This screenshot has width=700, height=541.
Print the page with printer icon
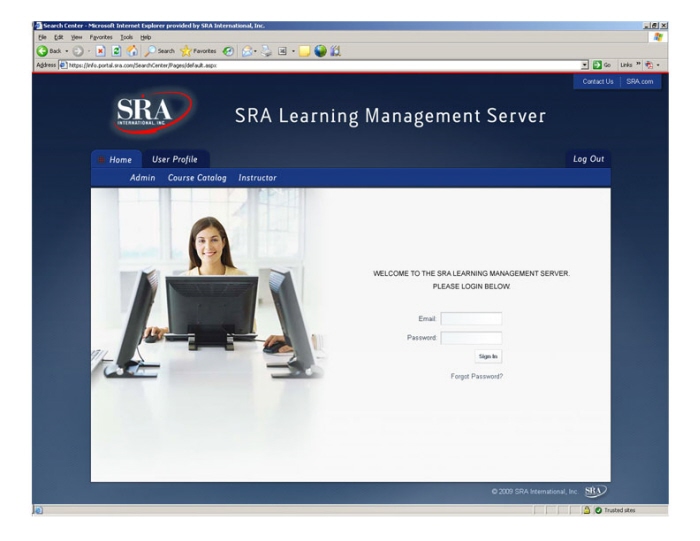point(267,51)
